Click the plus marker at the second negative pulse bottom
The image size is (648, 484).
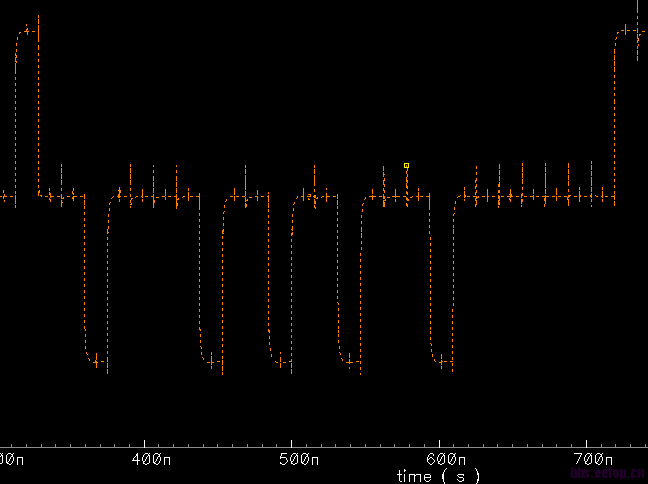click(211, 362)
